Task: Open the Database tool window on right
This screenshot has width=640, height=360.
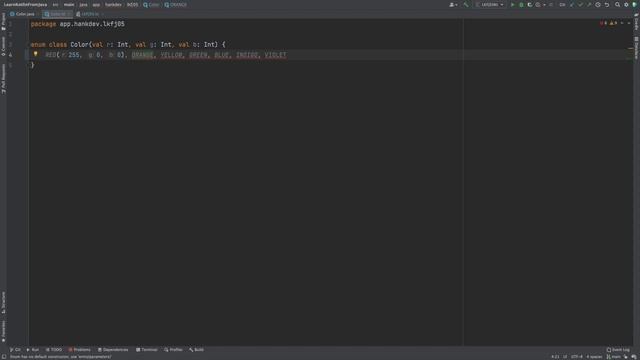Action: click(x=636, y=48)
